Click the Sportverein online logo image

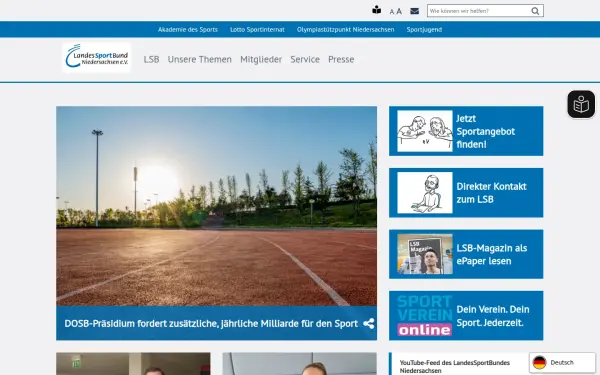pos(425,316)
